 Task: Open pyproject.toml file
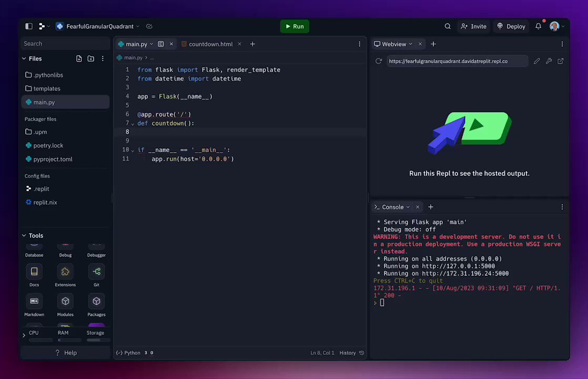[66, 159]
